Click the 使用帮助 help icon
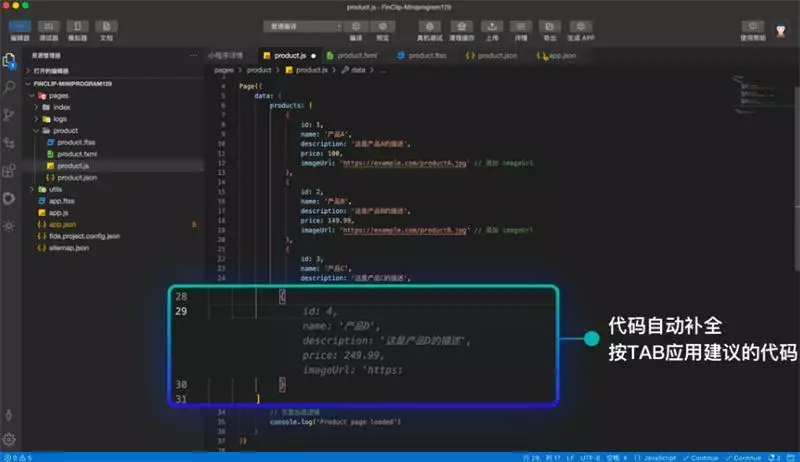The width and height of the screenshot is (800, 462). point(753,27)
